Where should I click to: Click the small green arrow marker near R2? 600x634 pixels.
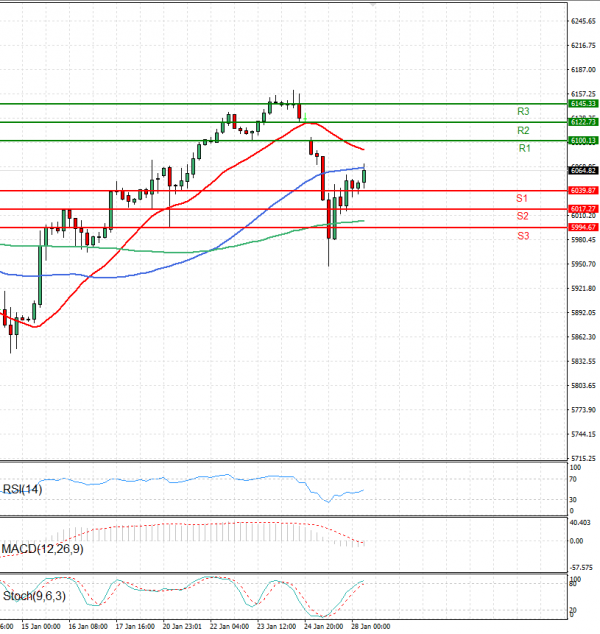(305, 117)
